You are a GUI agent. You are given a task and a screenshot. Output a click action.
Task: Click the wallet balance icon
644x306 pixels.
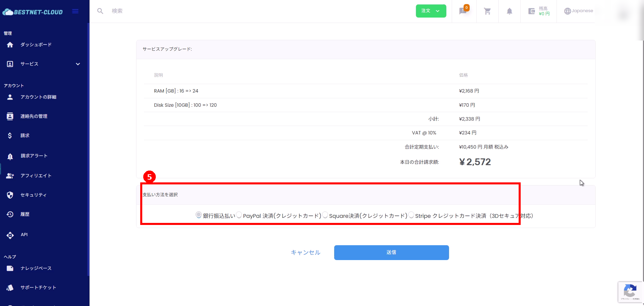(x=531, y=11)
